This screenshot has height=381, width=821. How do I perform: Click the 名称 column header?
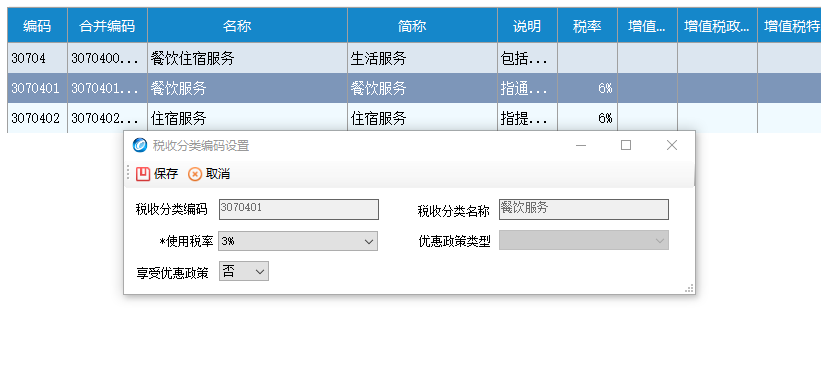pyautogui.click(x=247, y=26)
